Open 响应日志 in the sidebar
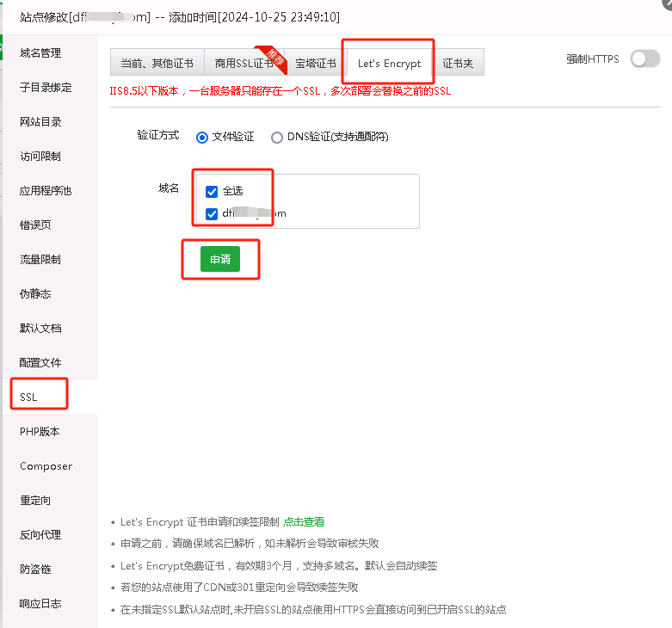Screen dimensions: 672x628 [x=40, y=604]
